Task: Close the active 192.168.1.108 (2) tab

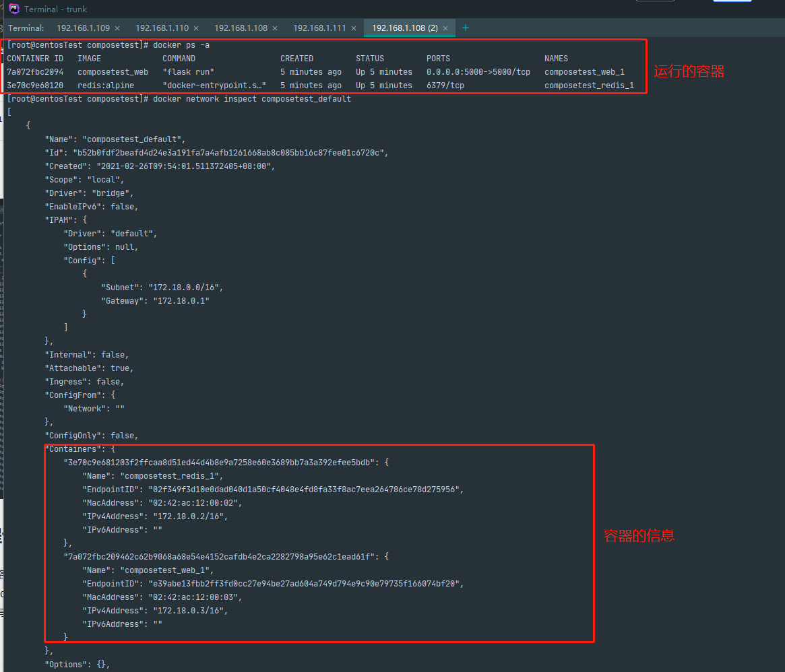Action: point(445,28)
